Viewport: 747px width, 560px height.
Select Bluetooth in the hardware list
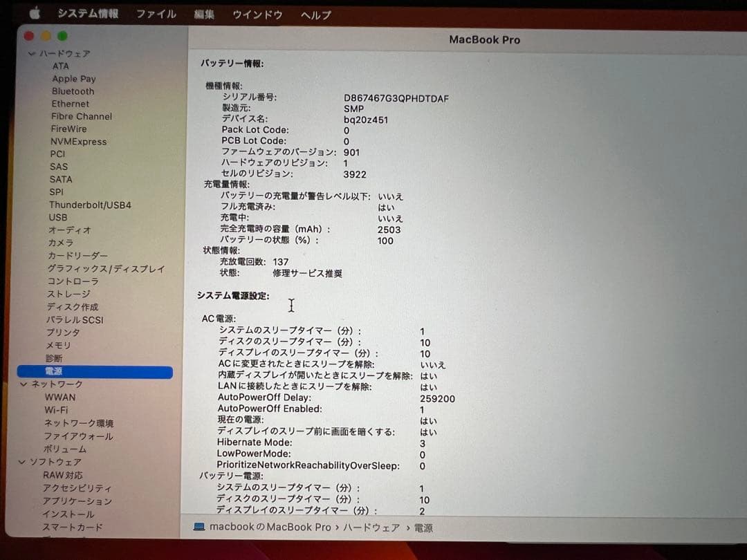[73, 91]
